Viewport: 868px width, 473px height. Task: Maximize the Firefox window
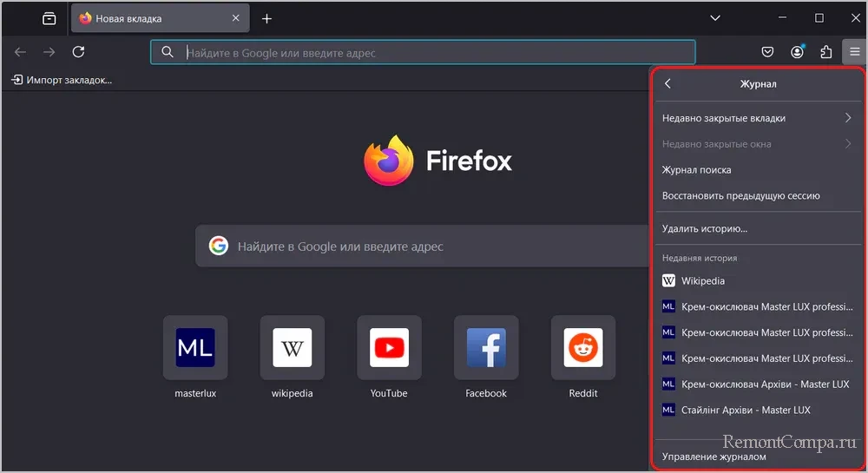click(819, 18)
